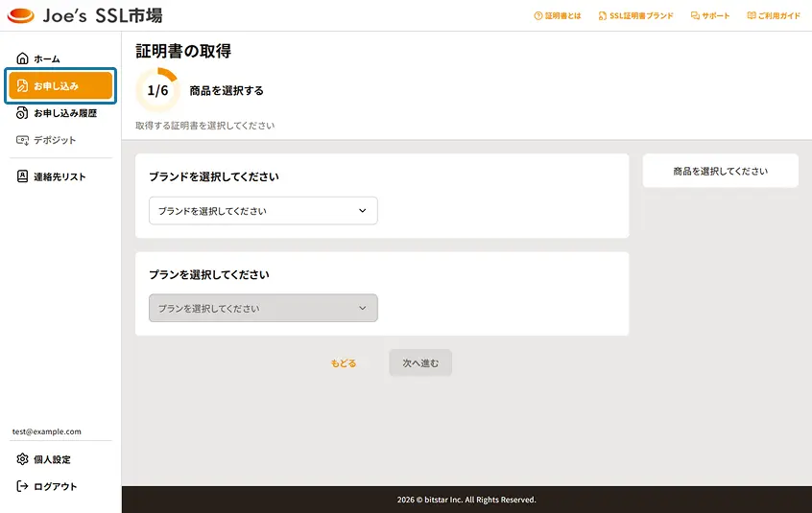Click the ブランドを選択してください section heading
This screenshot has width=812, height=513.
[214, 176]
